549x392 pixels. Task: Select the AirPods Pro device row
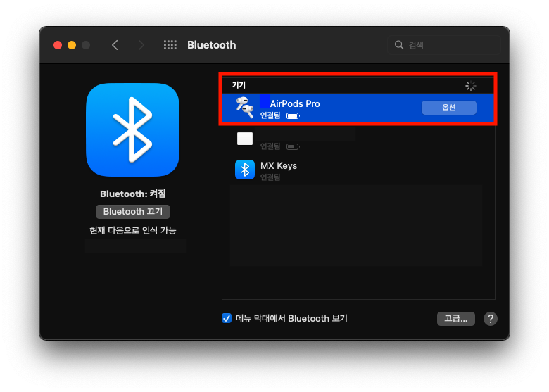pos(358,108)
